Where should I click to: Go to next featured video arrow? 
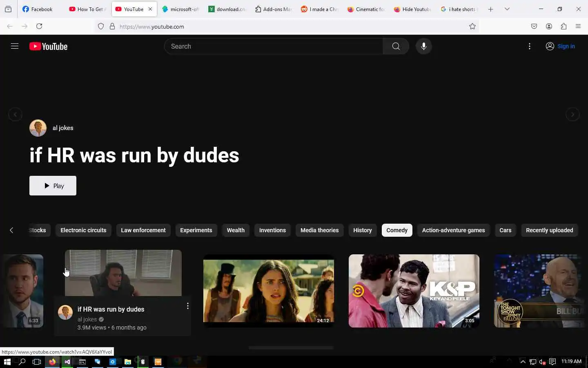572,114
